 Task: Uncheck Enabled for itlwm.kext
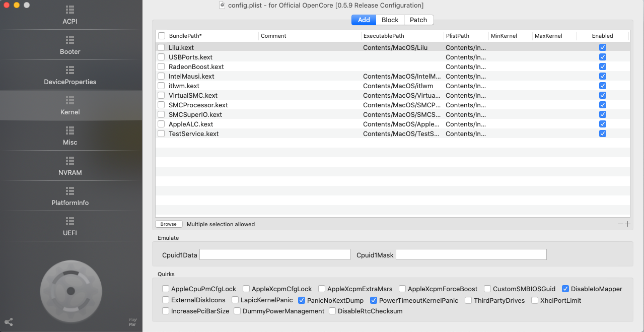(603, 86)
